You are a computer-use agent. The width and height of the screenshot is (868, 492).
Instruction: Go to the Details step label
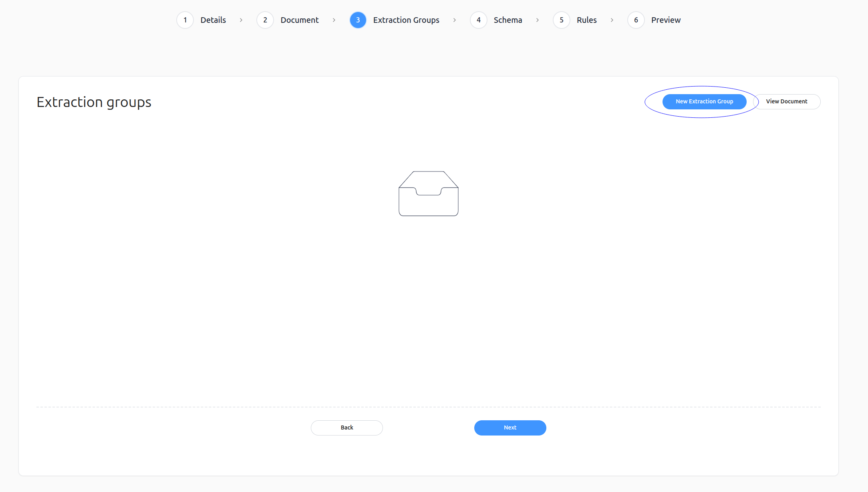click(213, 20)
